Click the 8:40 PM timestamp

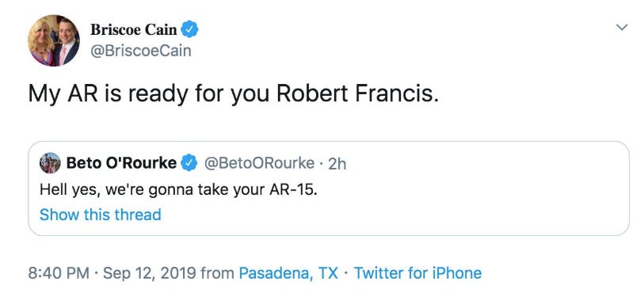point(59,273)
